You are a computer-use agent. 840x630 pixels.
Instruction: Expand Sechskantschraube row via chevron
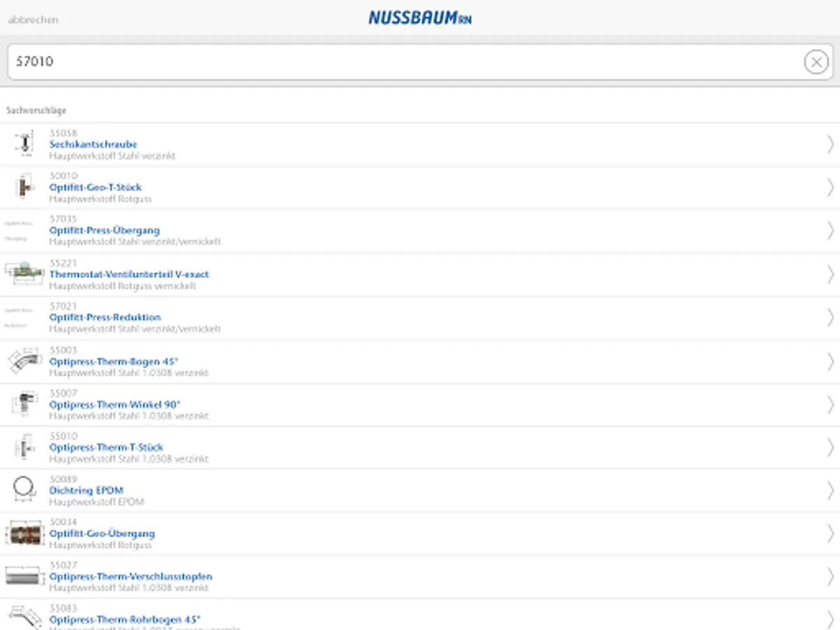(x=830, y=144)
